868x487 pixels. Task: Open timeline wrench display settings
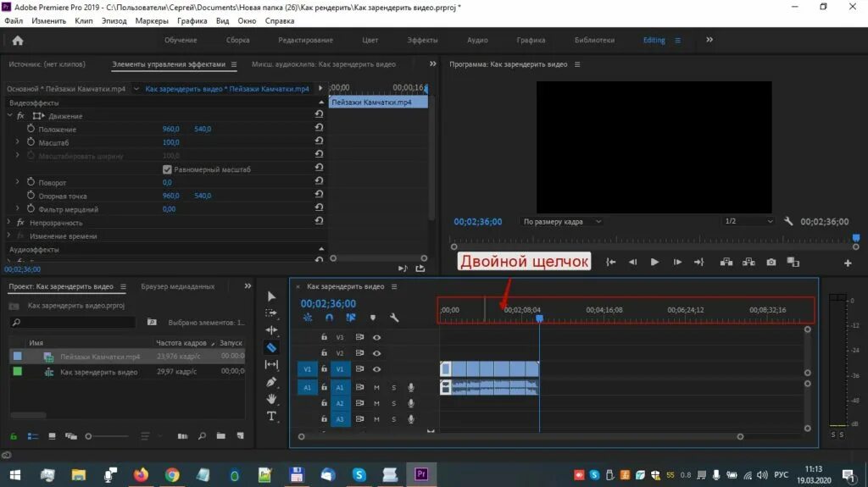[394, 318]
